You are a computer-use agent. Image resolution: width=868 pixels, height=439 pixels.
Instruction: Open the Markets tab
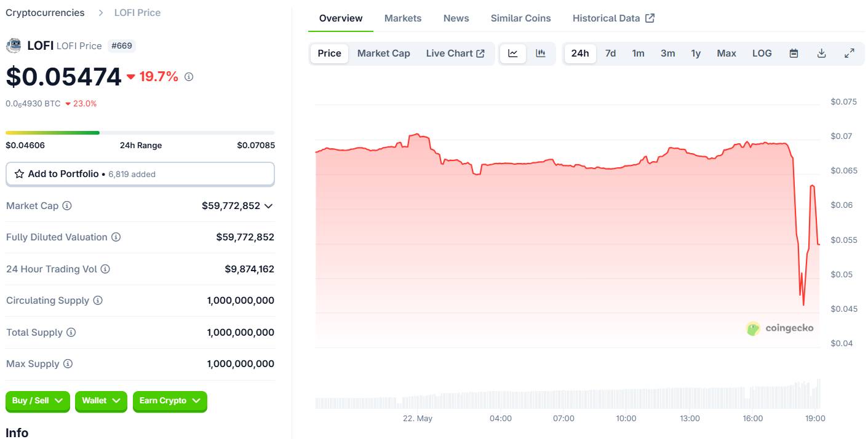[x=403, y=18]
